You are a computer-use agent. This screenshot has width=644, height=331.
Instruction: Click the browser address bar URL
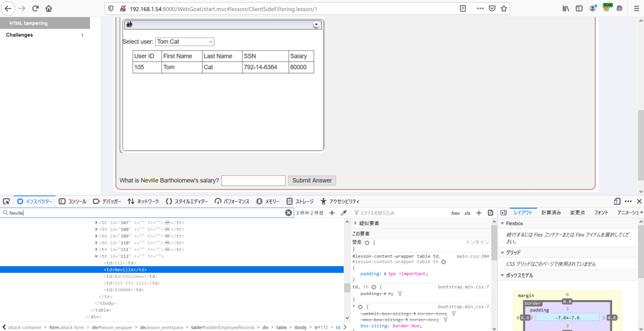[223, 9]
